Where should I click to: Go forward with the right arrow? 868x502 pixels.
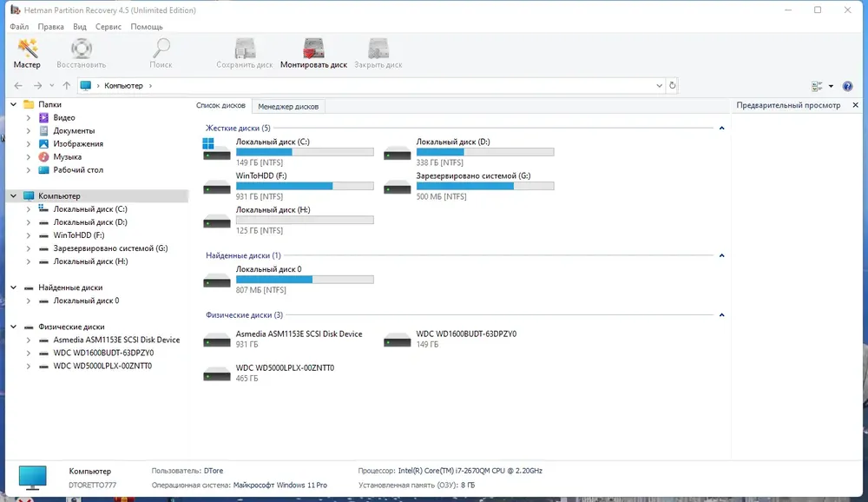(x=37, y=86)
